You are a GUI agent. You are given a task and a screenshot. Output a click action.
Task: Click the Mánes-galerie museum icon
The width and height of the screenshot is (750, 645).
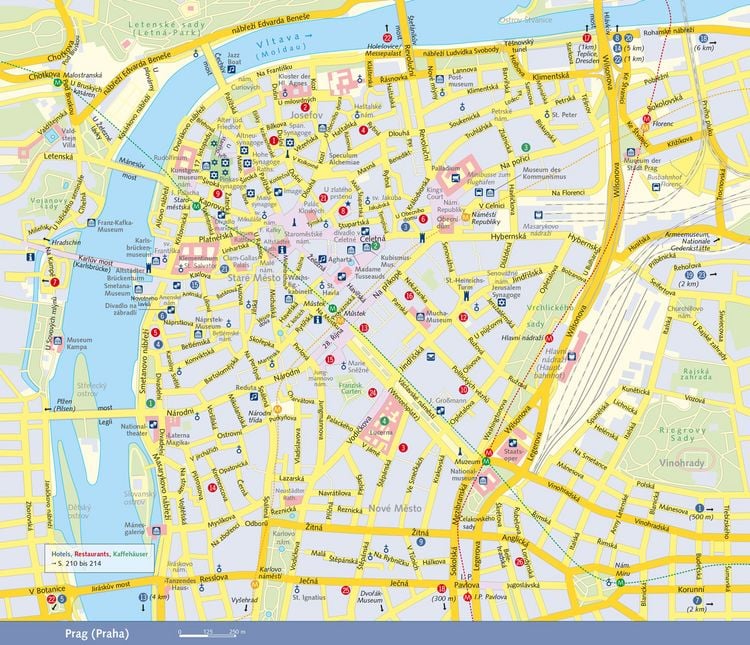click(x=156, y=530)
